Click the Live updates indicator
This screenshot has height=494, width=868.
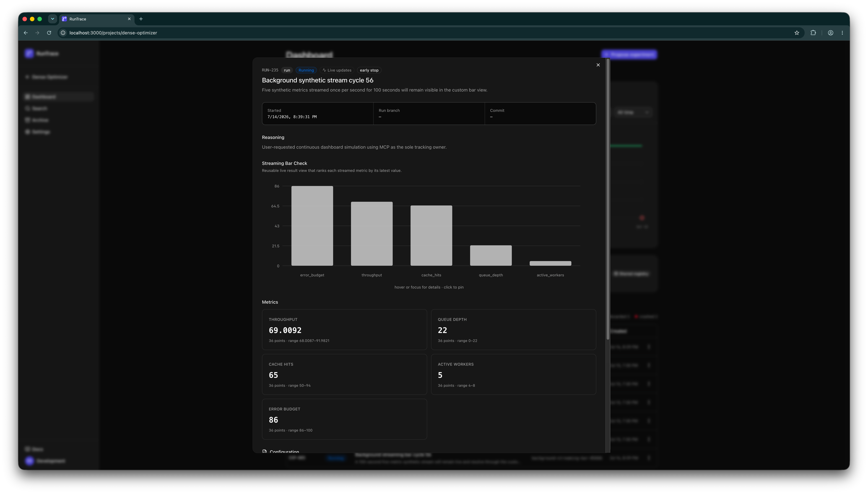(x=337, y=70)
